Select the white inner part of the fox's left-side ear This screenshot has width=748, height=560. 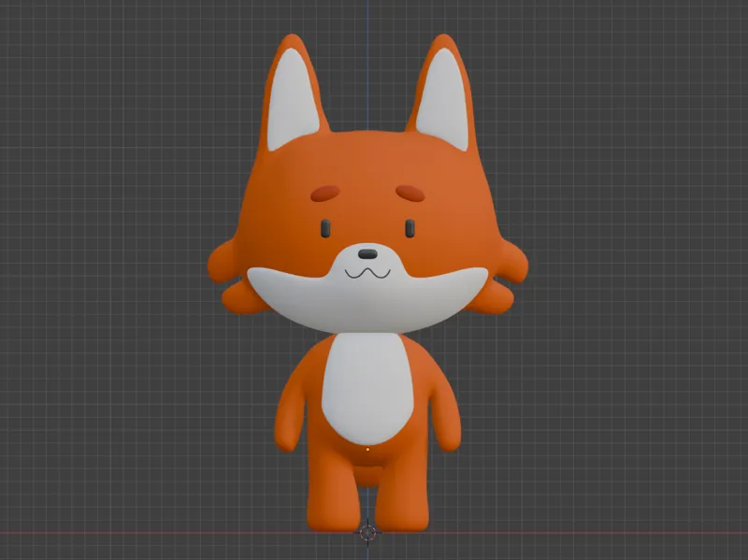[292, 100]
